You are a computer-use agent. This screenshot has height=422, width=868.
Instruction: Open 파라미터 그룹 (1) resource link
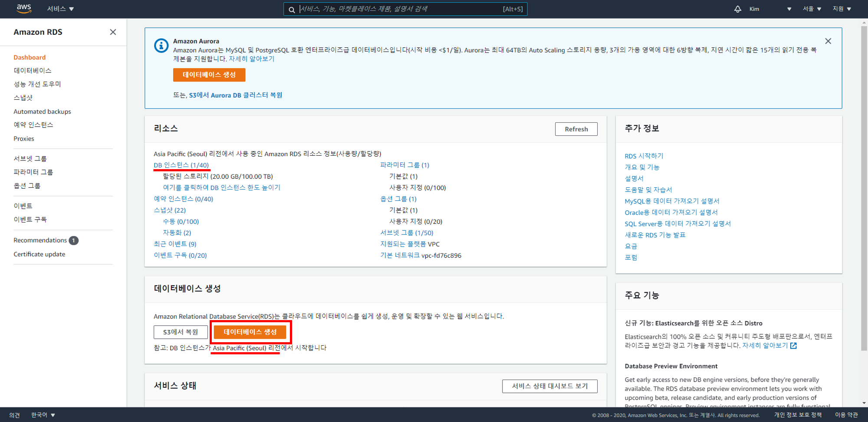[404, 165]
